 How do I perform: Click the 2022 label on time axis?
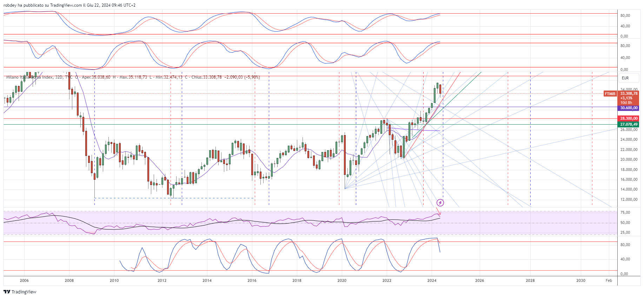click(387, 280)
